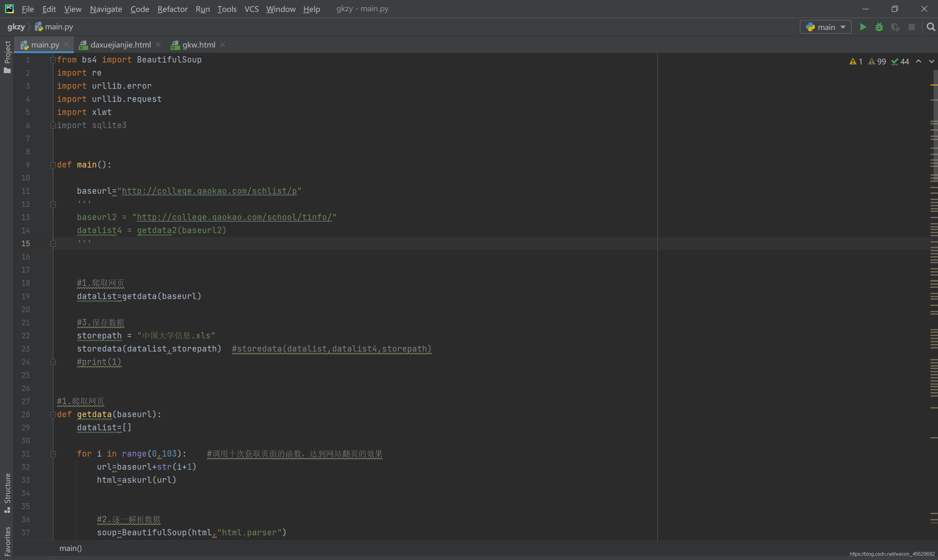
Task: Select main.py in the breadcrumb bar
Action: pos(54,27)
